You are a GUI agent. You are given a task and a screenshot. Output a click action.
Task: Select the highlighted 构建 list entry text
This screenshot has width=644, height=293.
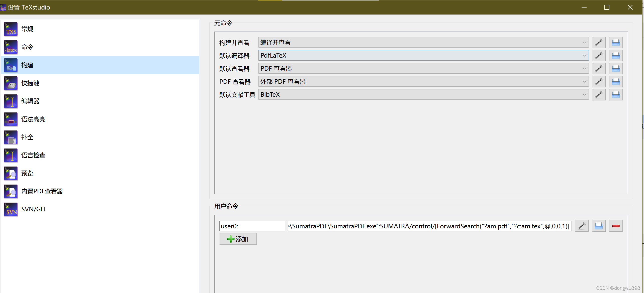27,65
